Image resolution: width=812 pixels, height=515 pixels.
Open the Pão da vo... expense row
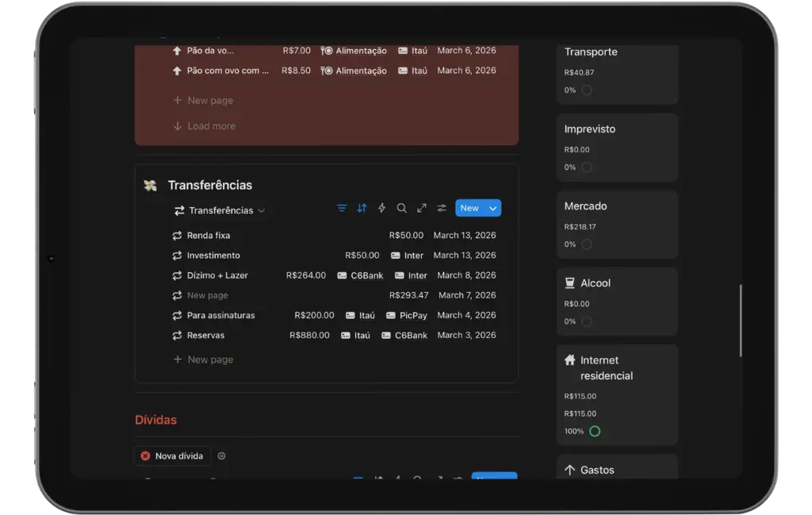click(334, 51)
